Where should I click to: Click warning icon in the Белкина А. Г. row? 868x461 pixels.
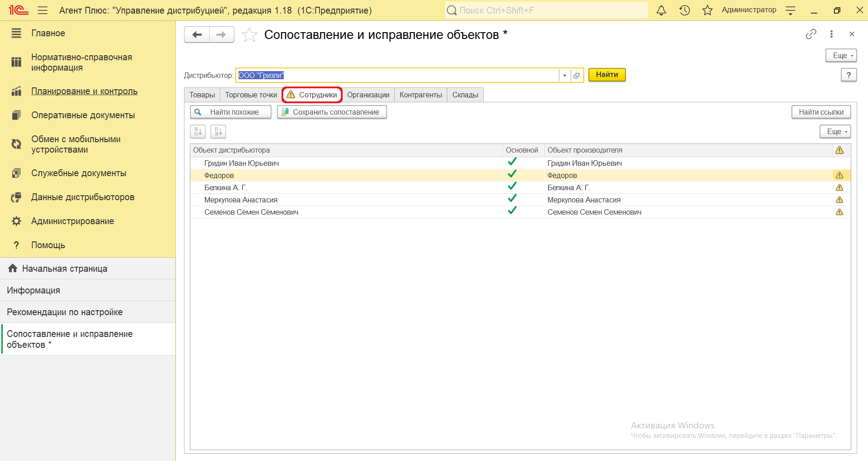(839, 187)
